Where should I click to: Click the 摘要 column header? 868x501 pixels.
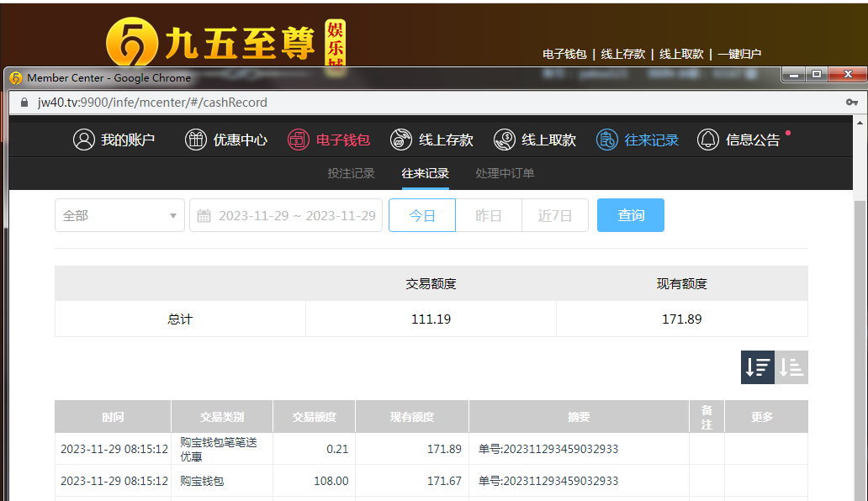coord(579,417)
